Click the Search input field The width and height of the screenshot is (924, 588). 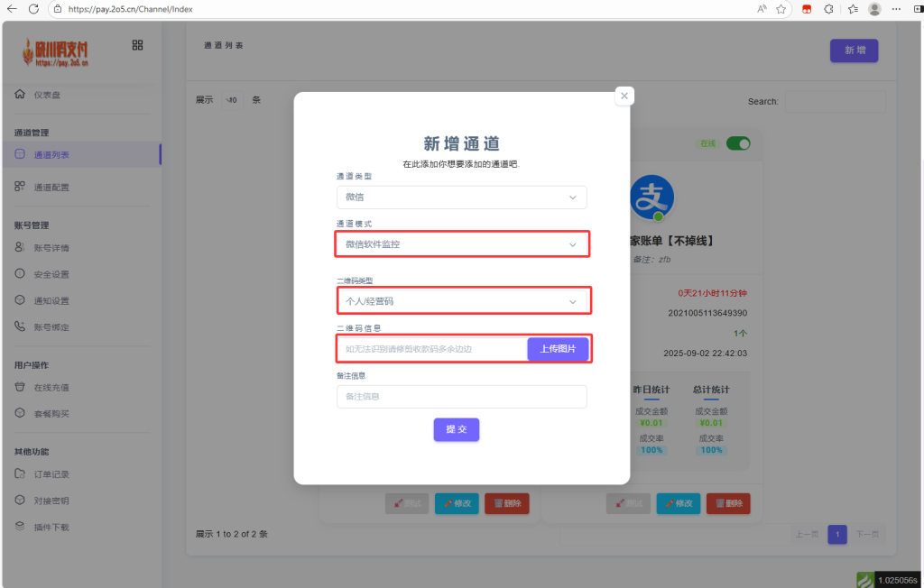point(834,102)
